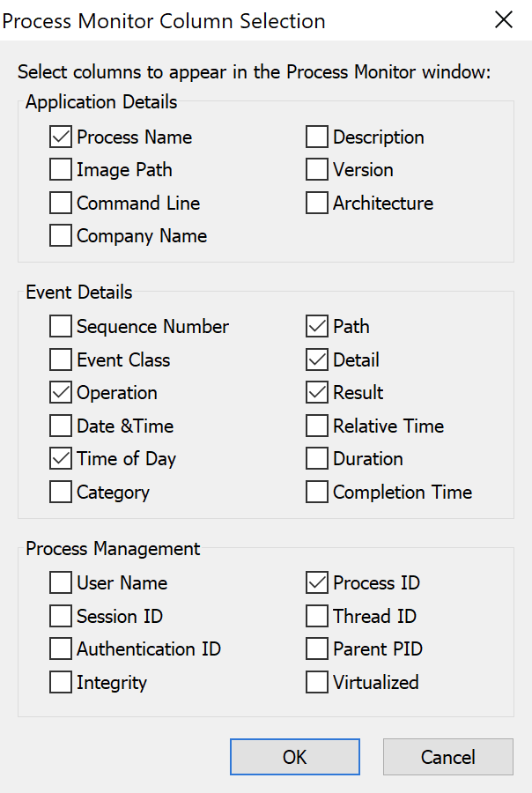Image resolution: width=532 pixels, height=793 pixels.
Task: Untick the Result column
Action: [317, 393]
